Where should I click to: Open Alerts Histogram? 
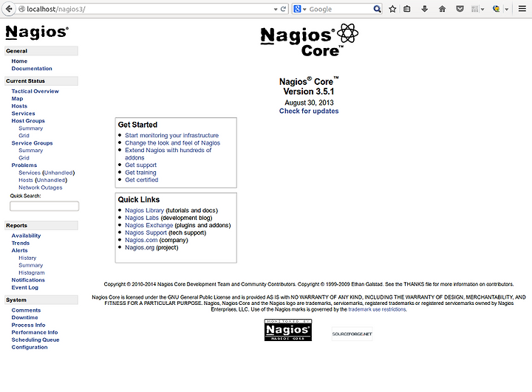click(x=32, y=272)
